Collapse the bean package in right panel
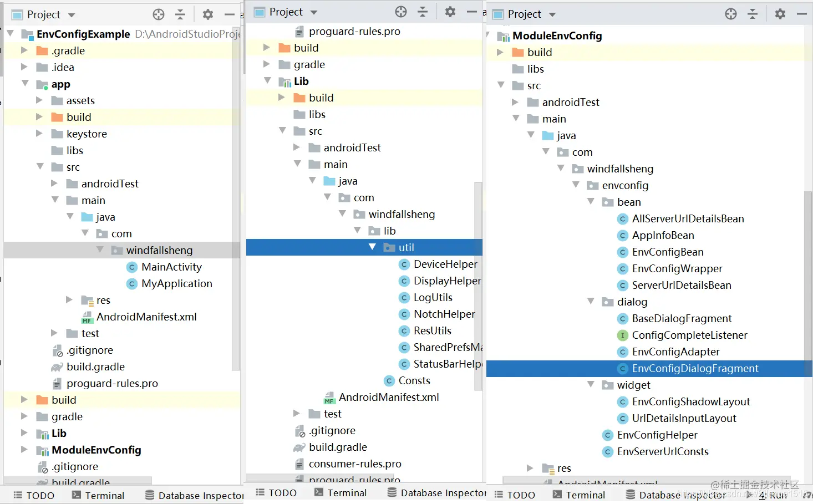The height and width of the screenshot is (504, 813). [x=591, y=201]
